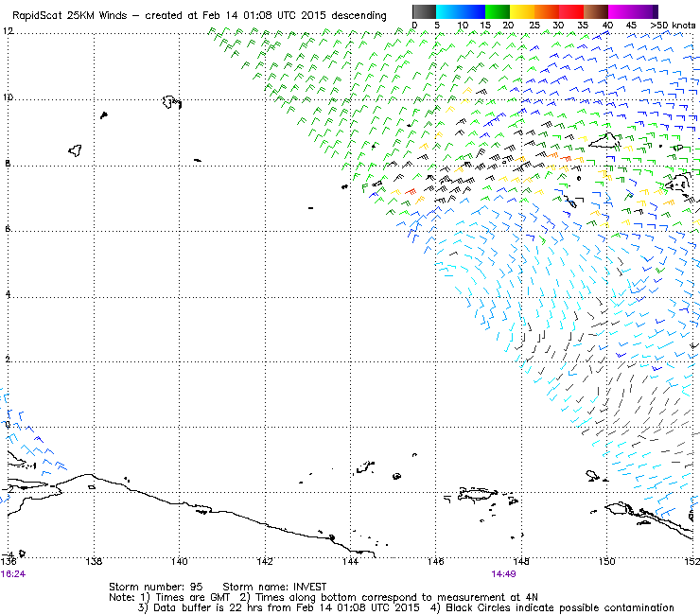The image size is (700, 615).
Task: Click the '25' label under the color bar
Action: tap(534, 26)
